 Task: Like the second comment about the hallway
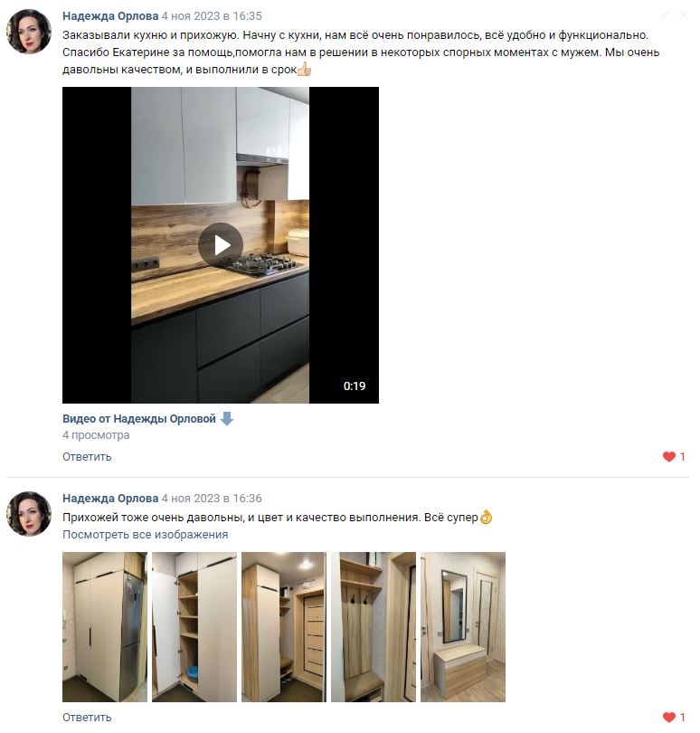point(674,717)
